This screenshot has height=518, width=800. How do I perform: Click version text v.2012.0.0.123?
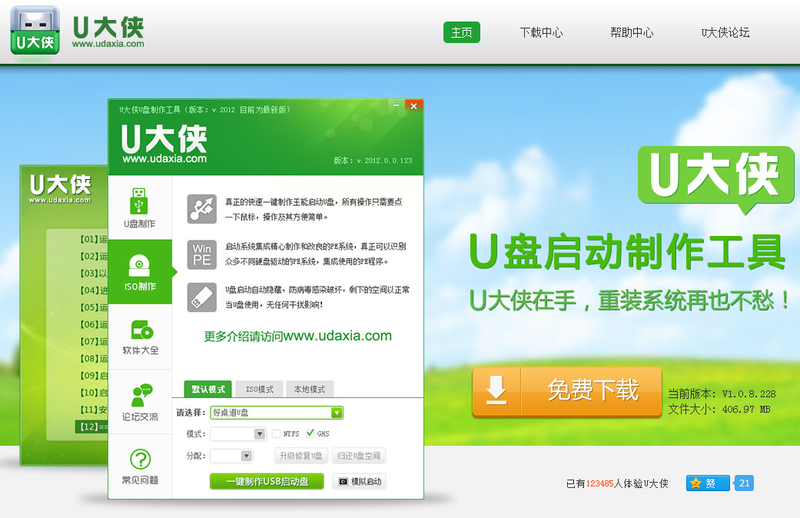372,160
